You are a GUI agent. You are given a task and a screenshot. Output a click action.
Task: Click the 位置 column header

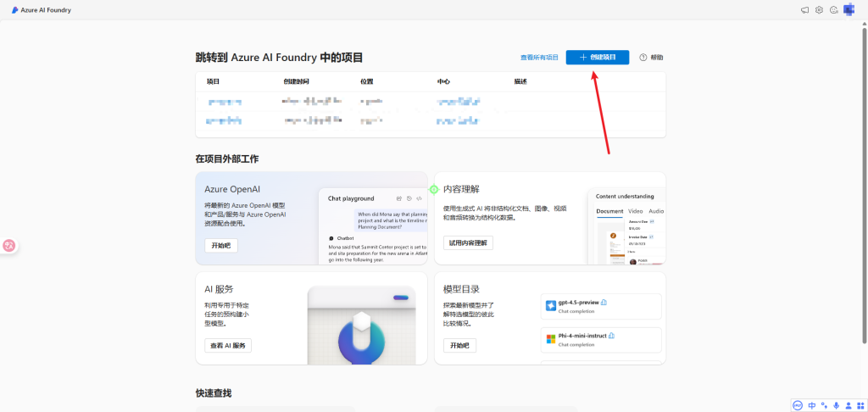(366, 81)
